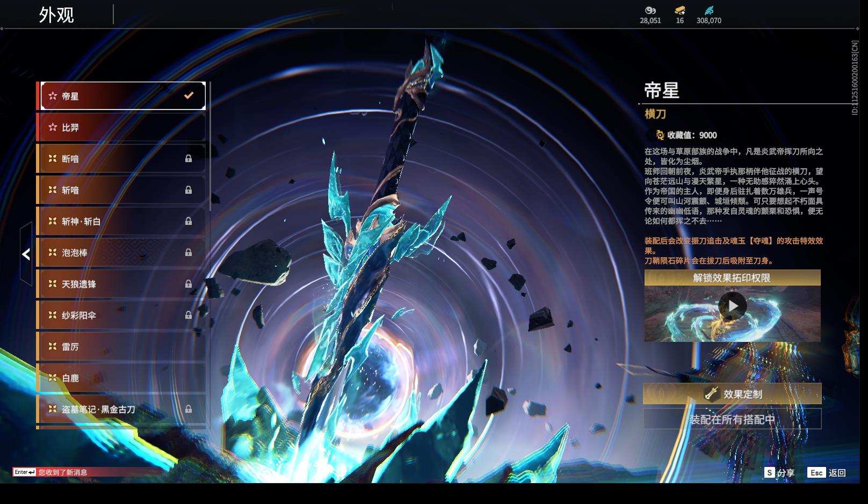Click the star rarity icon beside 帝星
Image resolution: width=868 pixels, height=504 pixels.
(x=53, y=96)
